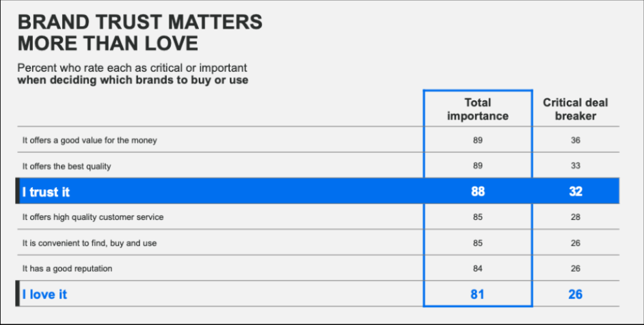The width and height of the screenshot is (644, 325).
Task: Select the 'Total importance' column header
Action: 478,109
